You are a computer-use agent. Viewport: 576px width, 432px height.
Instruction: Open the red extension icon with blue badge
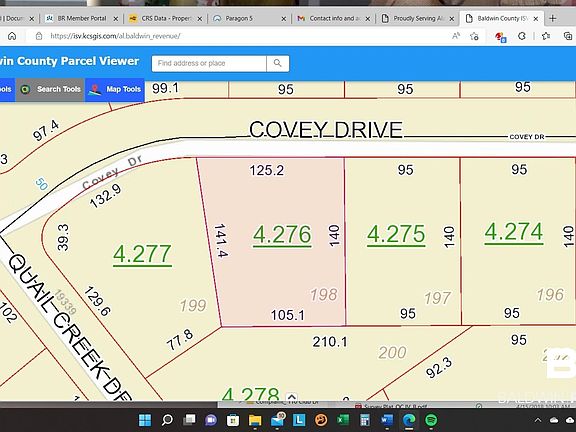coord(500,37)
